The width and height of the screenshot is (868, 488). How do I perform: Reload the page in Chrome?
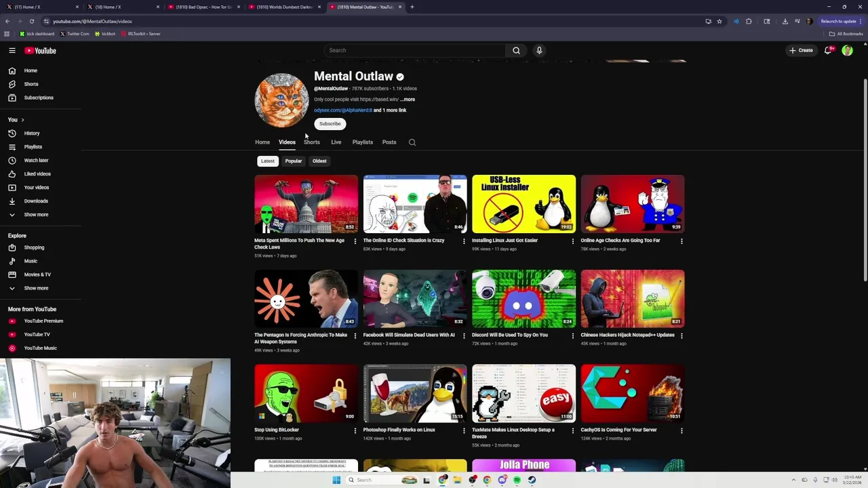(x=31, y=21)
